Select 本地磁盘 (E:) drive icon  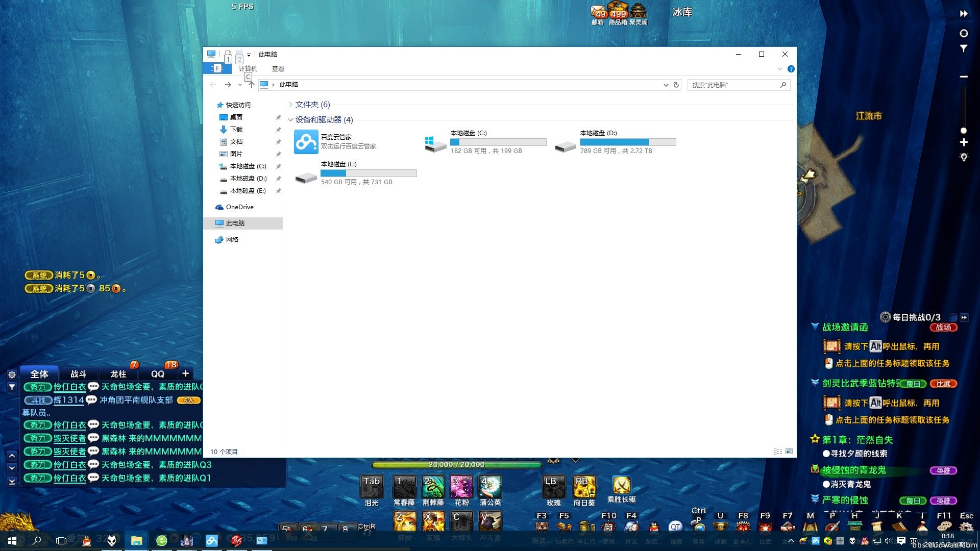[306, 178]
